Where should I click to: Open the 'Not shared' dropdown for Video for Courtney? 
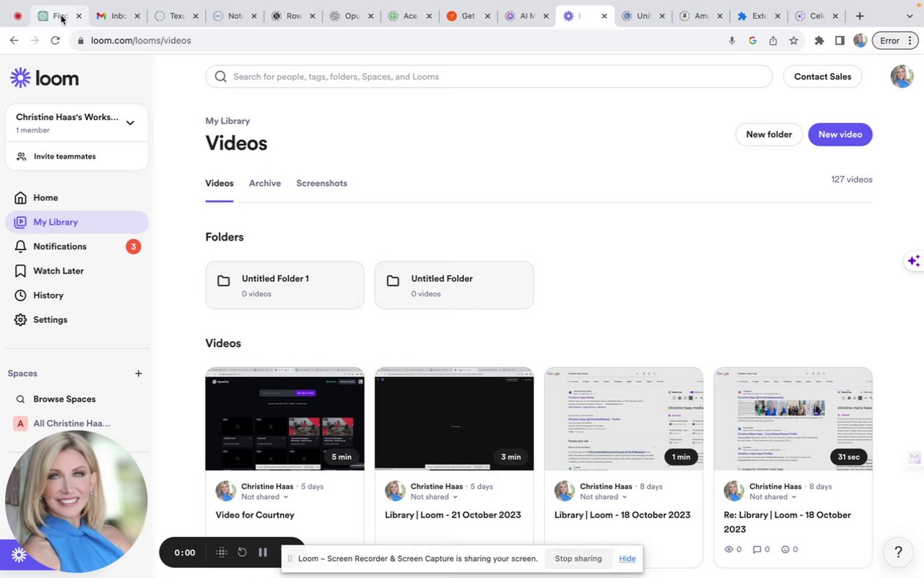click(265, 497)
